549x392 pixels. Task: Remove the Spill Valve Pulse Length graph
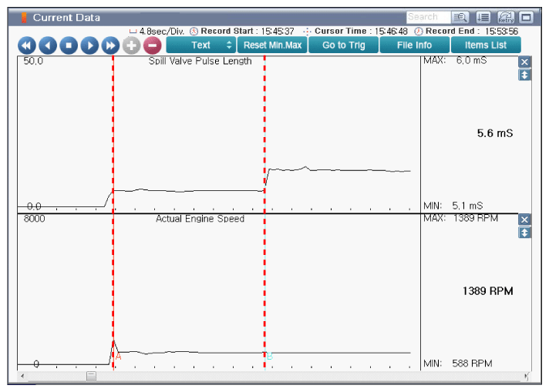524,62
